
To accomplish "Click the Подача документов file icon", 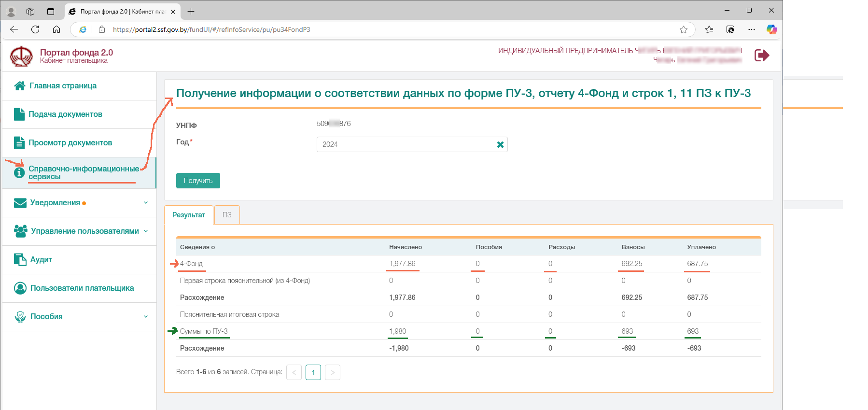I will click(19, 114).
